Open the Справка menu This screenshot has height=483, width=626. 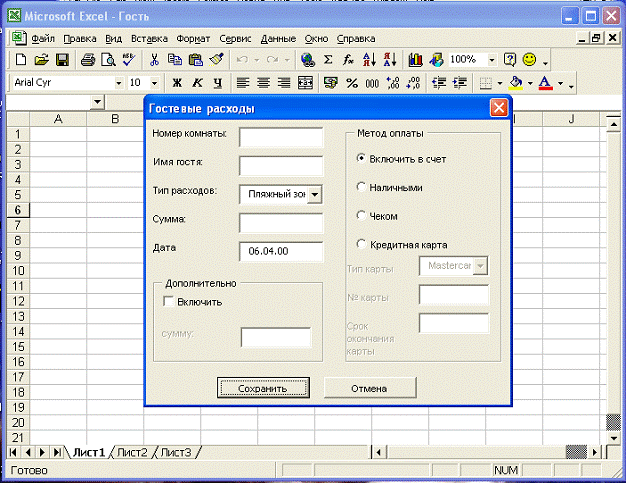pos(356,39)
